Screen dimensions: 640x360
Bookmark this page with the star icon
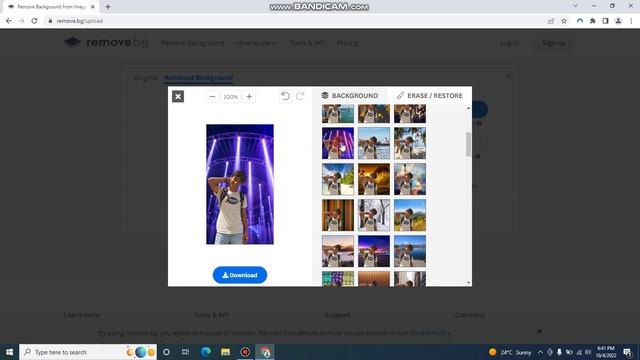[x=564, y=21]
